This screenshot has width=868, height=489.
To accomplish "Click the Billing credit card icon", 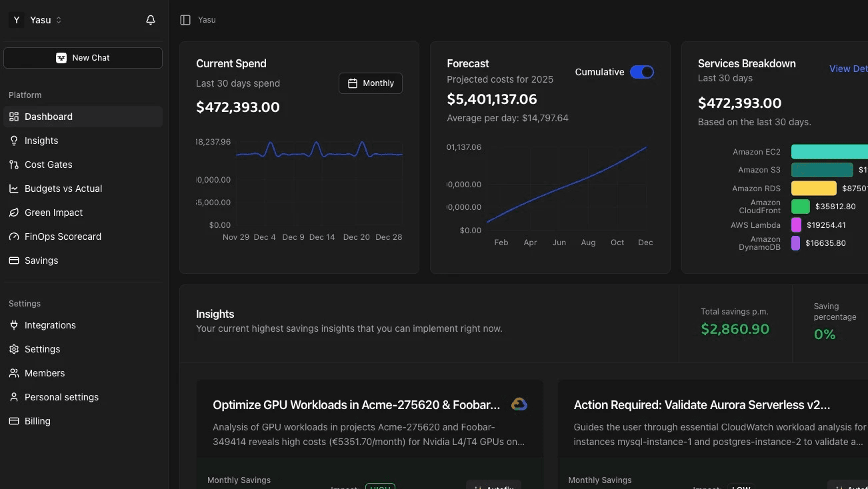I will 14,421.
